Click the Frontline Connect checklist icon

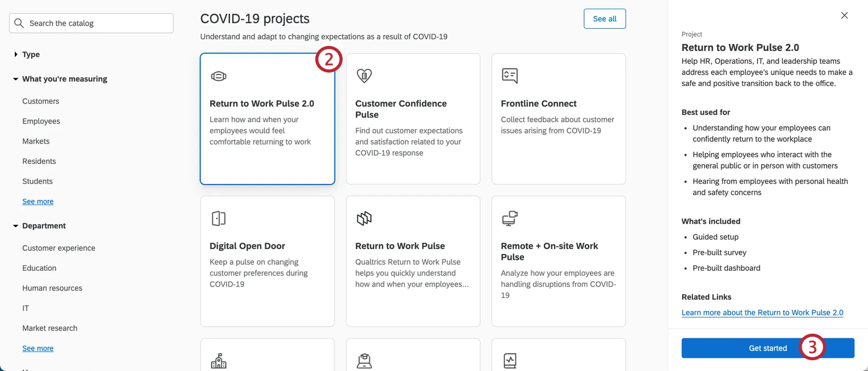(x=510, y=76)
